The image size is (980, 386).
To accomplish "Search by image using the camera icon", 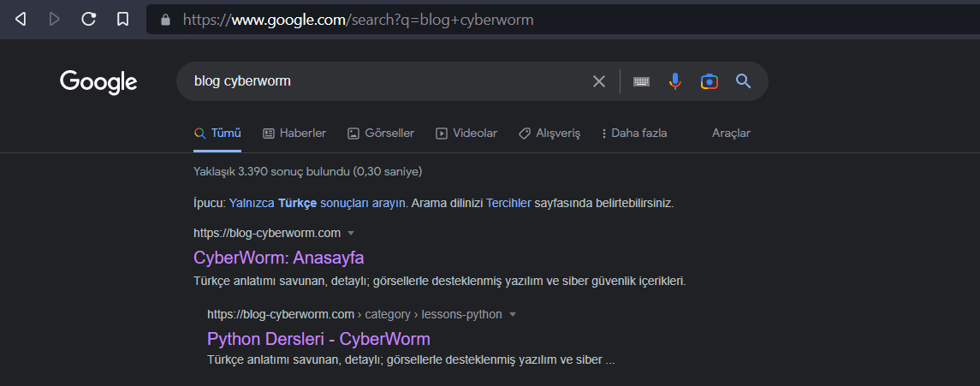I will (x=709, y=81).
